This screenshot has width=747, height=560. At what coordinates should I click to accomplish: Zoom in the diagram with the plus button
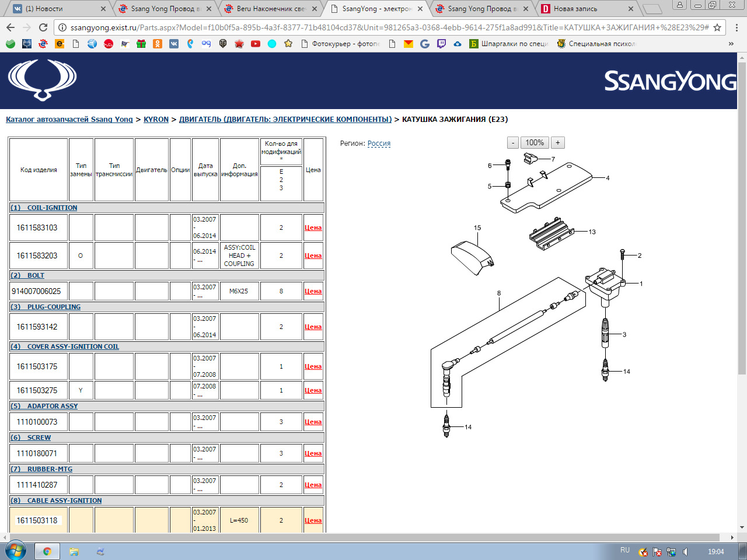(x=557, y=143)
